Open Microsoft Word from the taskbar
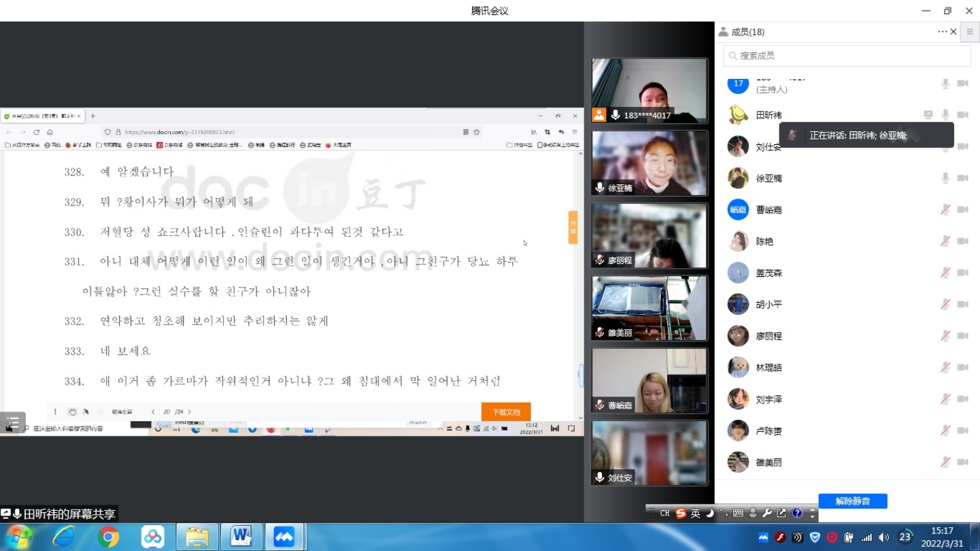The image size is (980, 551). [x=241, y=537]
